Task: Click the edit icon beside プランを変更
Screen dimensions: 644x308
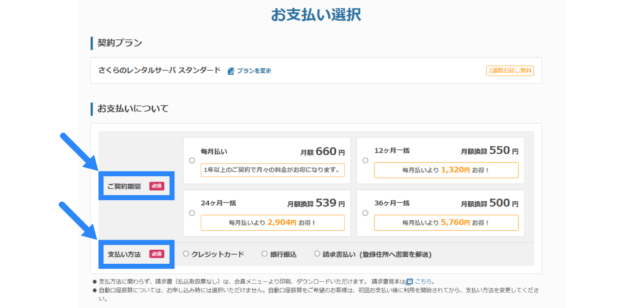Action: click(x=231, y=71)
